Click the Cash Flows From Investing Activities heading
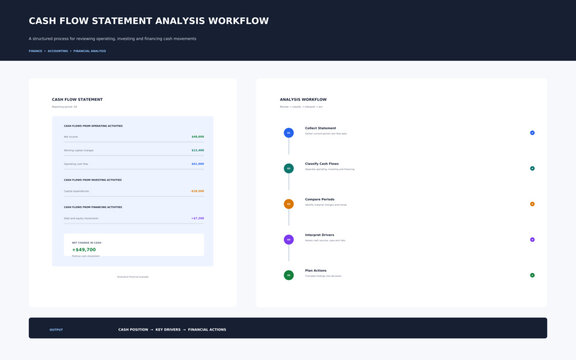Screen dimensions: 576x360 [x=93, y=180]
